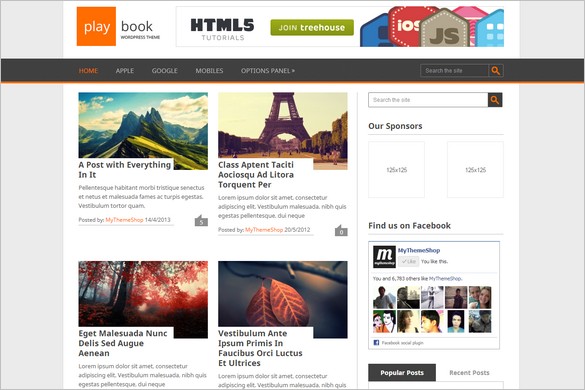Open 'Eget Malesuada Nunc' post title

[123, 343]
